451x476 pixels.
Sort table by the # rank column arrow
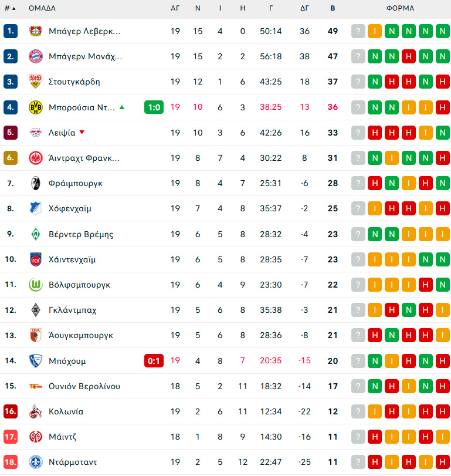coord(10,8)
